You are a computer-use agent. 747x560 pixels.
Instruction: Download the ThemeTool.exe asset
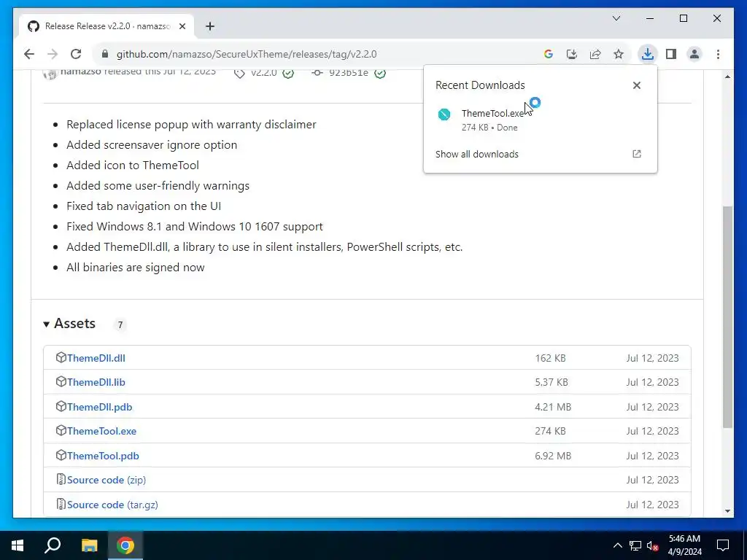pos(101,431)
